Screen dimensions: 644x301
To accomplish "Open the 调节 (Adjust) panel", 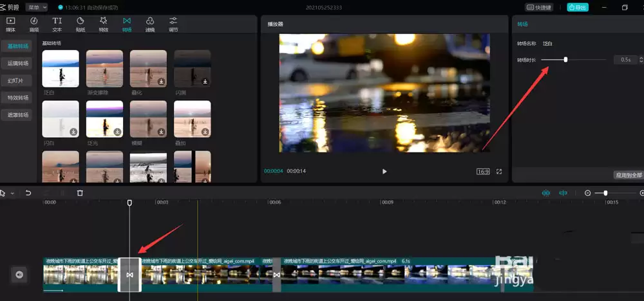I will (173, 24).
